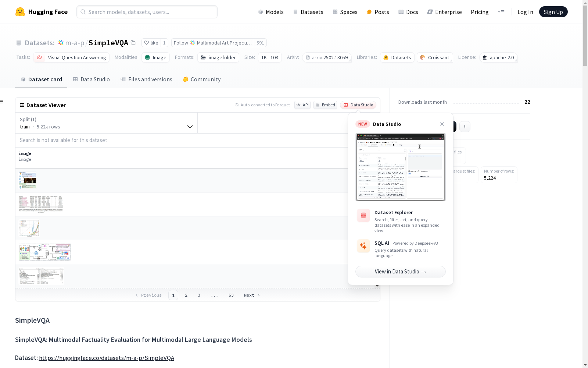
Task: Open the Posts page
Action: click(x=378, y=12)
